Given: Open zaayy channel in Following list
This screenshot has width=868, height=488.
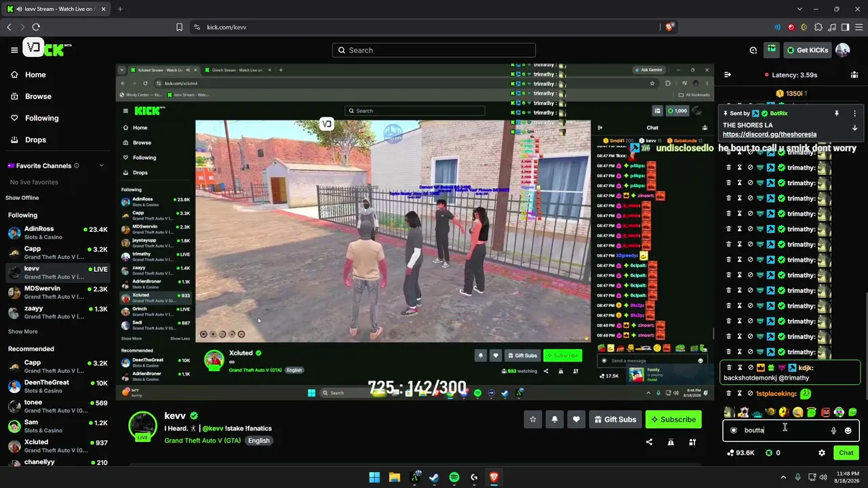Looking at the screenshot, I should [58, 312].
